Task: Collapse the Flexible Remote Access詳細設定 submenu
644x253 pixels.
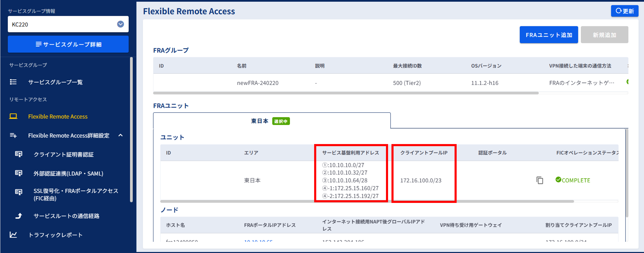Action: (x=121, y=135)
